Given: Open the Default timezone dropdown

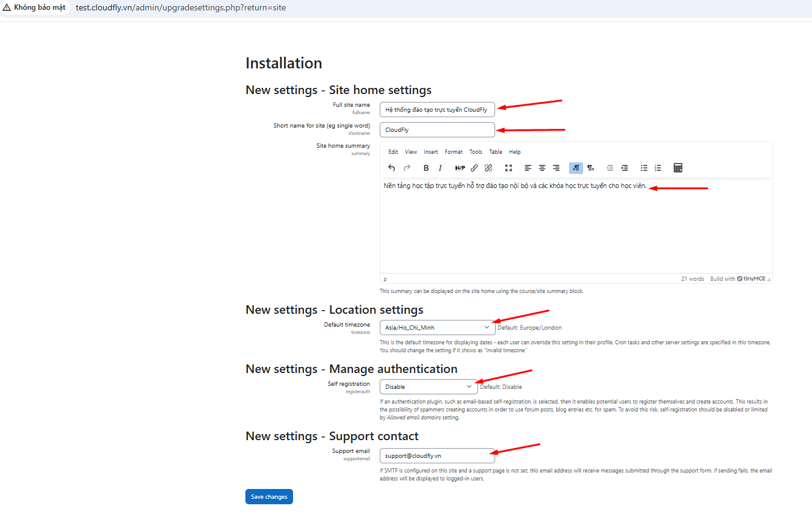Looking at the screenshot, I should click(437, 328).
